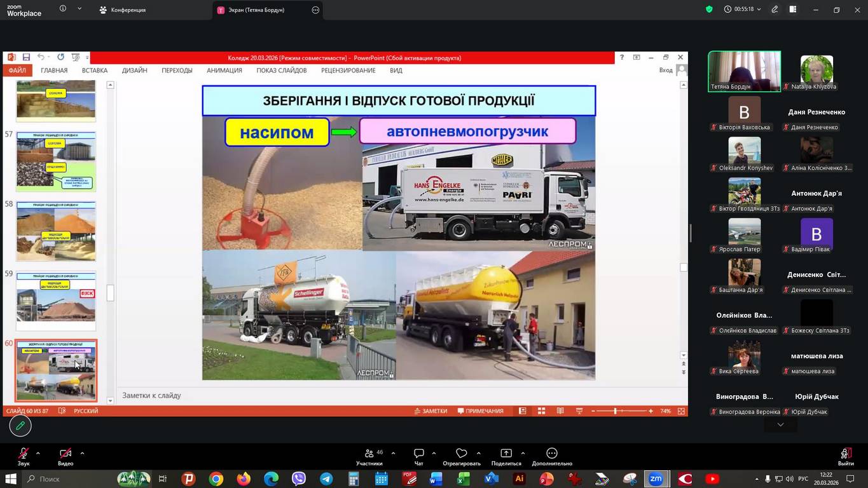Click the encryption shield icon
Viewport: 868px width, 488px height.
click(x=709, y=10)
